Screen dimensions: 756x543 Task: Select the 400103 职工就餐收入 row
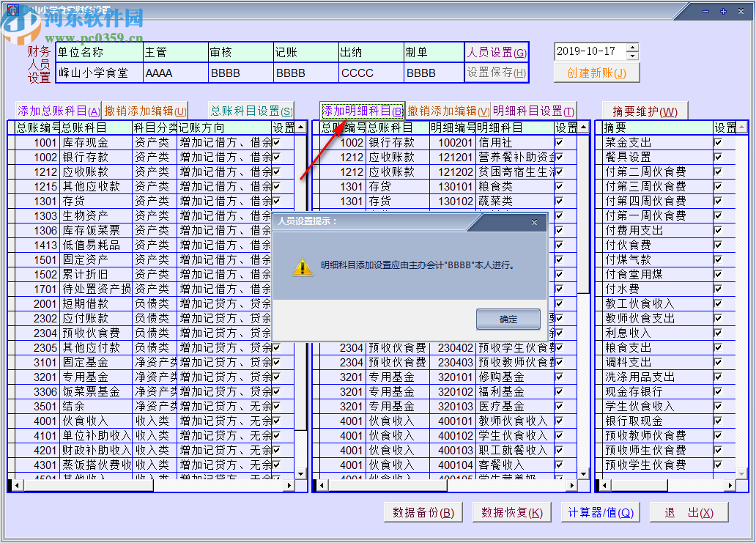click(x=445, y=450)
